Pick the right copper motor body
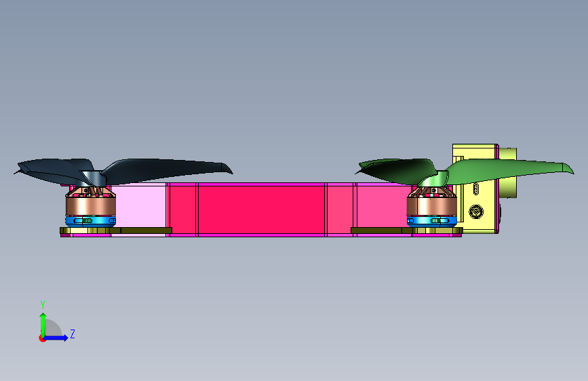The height and width of the screenshot is (381, 588). click(431, 207)
